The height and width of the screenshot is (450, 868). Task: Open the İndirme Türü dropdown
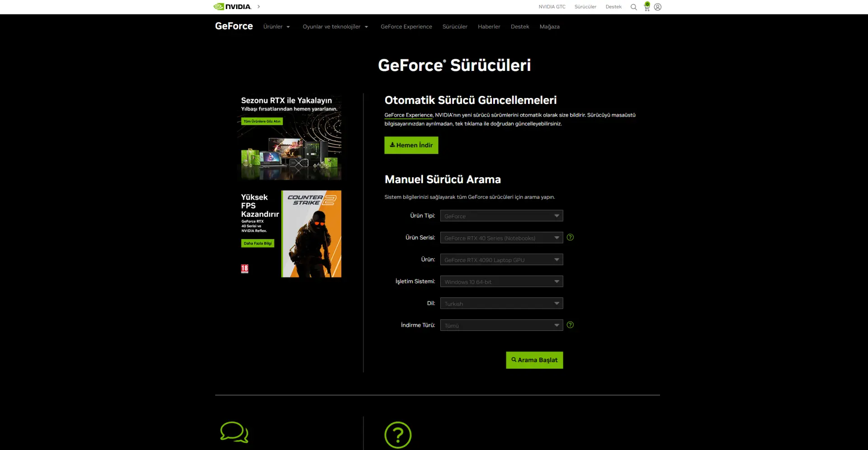[x=501, y=325]
